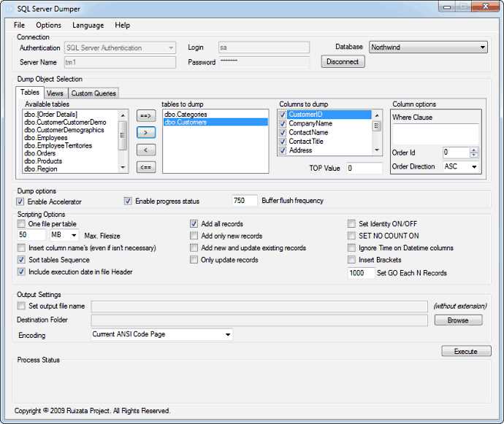504x424 pixels.
Task: Click the Order Id spinner down arrow
Action: click(474, 155)
